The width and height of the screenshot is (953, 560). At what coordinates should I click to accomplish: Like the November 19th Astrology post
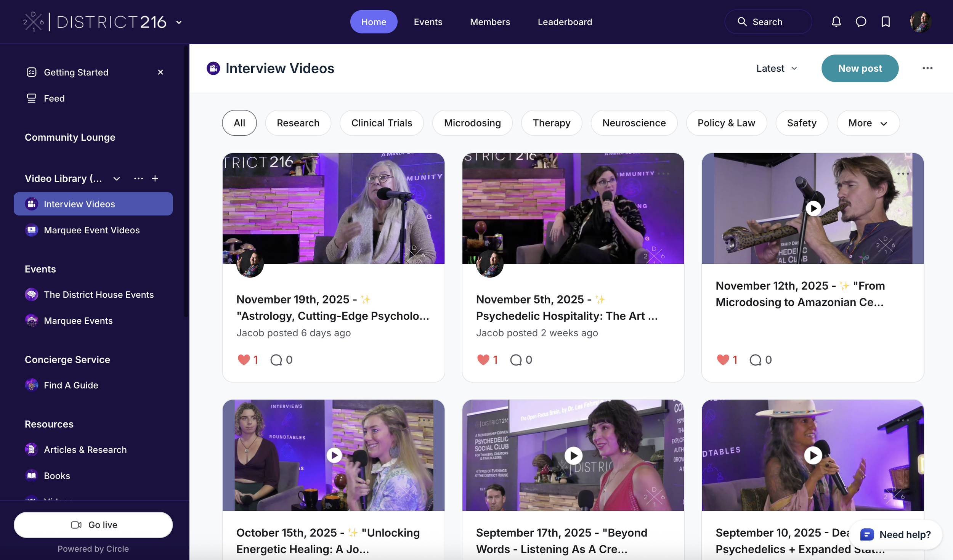[244, 359]
